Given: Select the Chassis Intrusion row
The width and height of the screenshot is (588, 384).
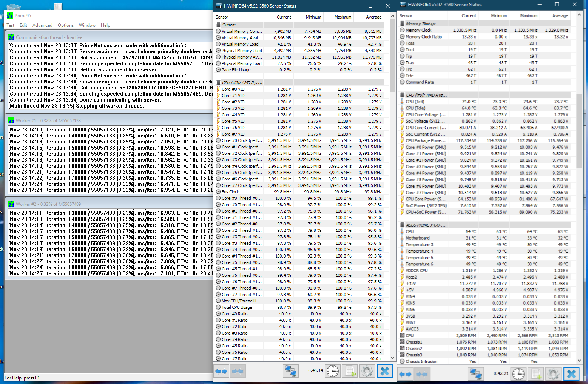Looking at the screenshot, I should pos(484,361).
